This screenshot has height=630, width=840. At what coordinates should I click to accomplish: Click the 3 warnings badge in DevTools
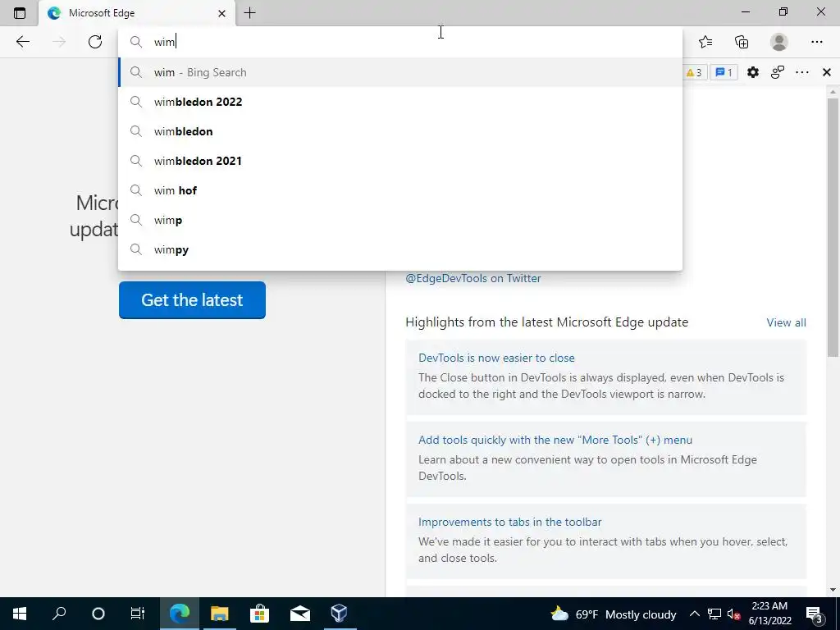pyautogui.click(x=694, y=72)
